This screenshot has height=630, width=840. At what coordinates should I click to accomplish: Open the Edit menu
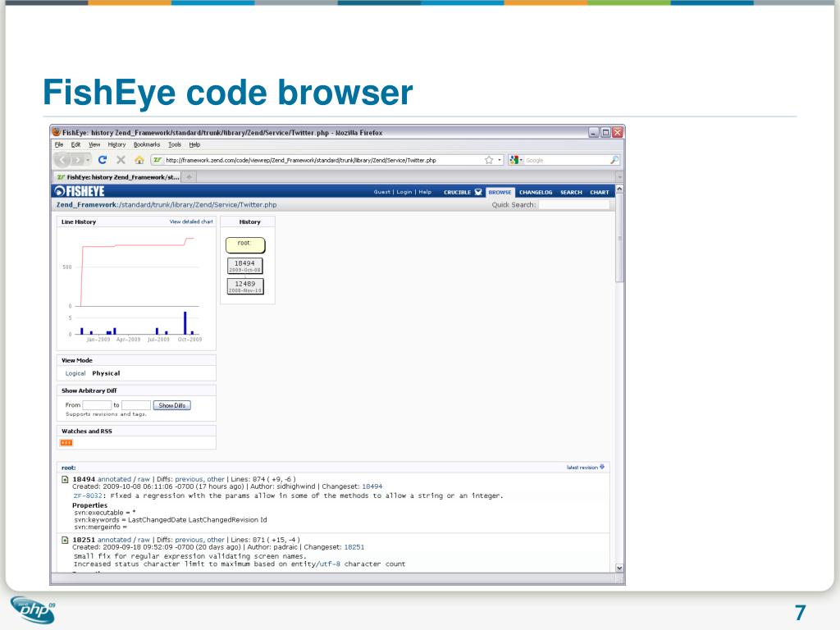point(75,144)
